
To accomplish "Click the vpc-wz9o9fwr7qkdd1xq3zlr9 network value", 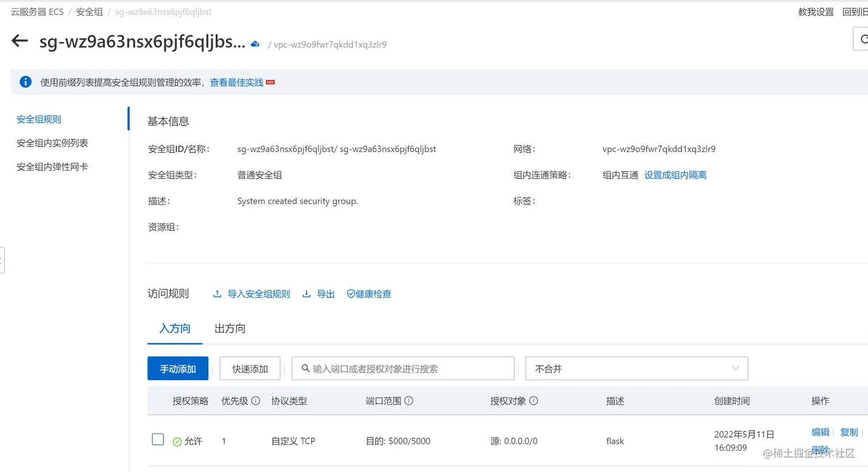I will click(659, 149).
